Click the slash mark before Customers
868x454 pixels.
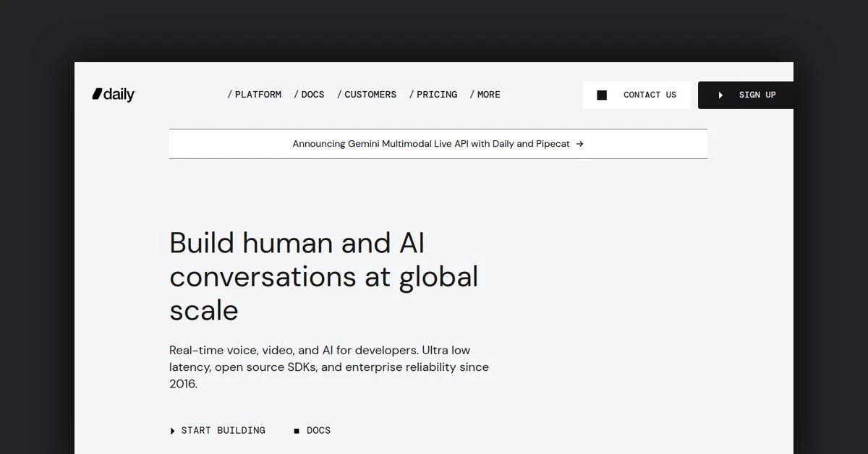[x=339, y=95]
